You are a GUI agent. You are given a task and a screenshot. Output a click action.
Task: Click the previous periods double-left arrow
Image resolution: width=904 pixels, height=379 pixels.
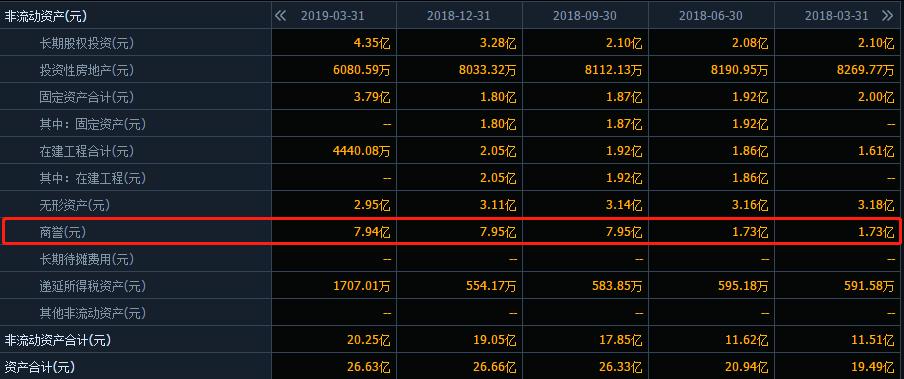(281, 16)
